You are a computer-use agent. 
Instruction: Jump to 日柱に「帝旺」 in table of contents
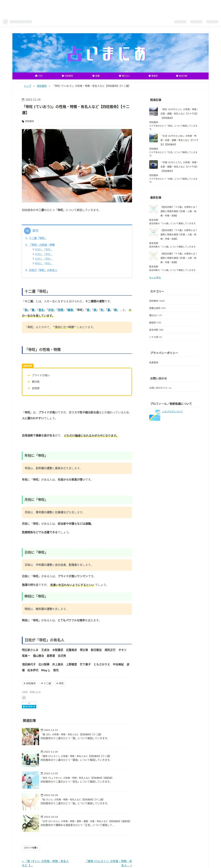point(43,259)
